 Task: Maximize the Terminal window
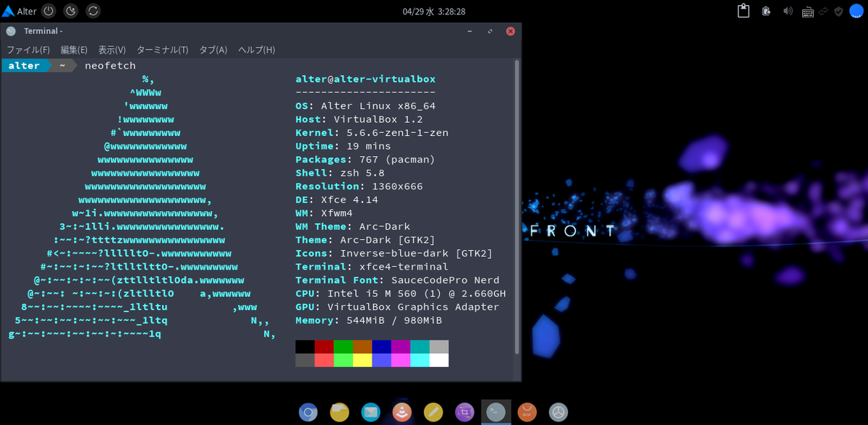[x=490, y=31]
